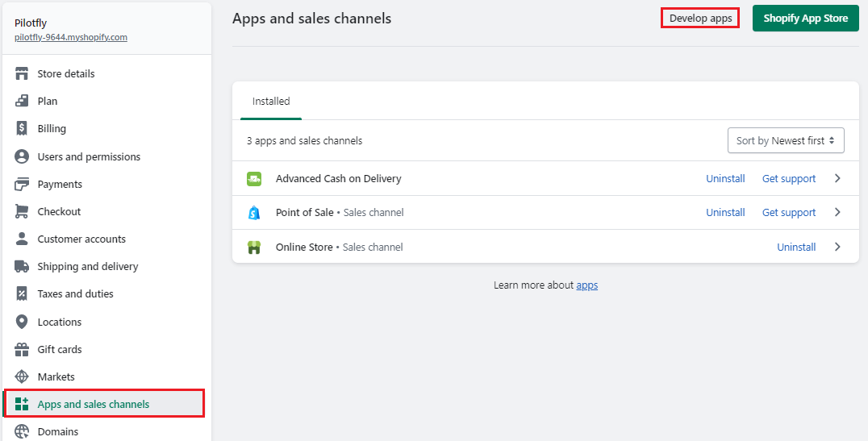Click the Shipping and delivery truck icon

[x=22, y=267]
